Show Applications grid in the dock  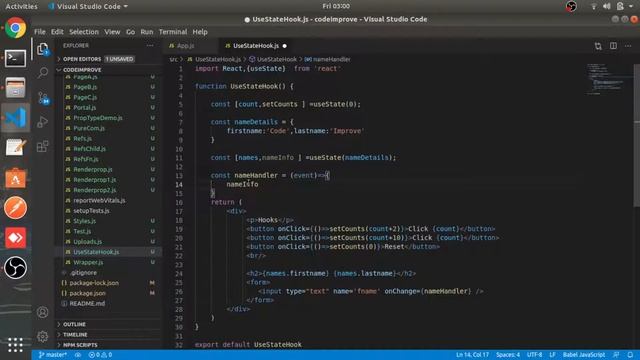tap(16, 345)
